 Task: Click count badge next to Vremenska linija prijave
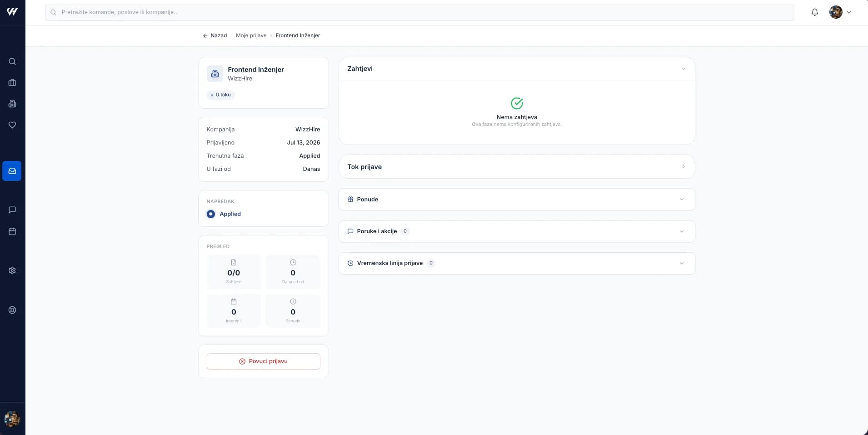(x=431, y=263)
